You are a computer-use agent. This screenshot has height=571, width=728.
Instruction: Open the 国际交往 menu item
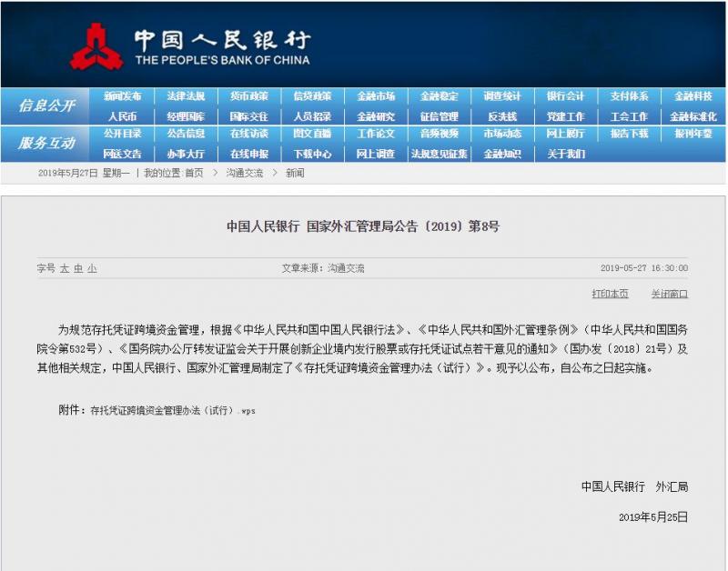(249, 116)
